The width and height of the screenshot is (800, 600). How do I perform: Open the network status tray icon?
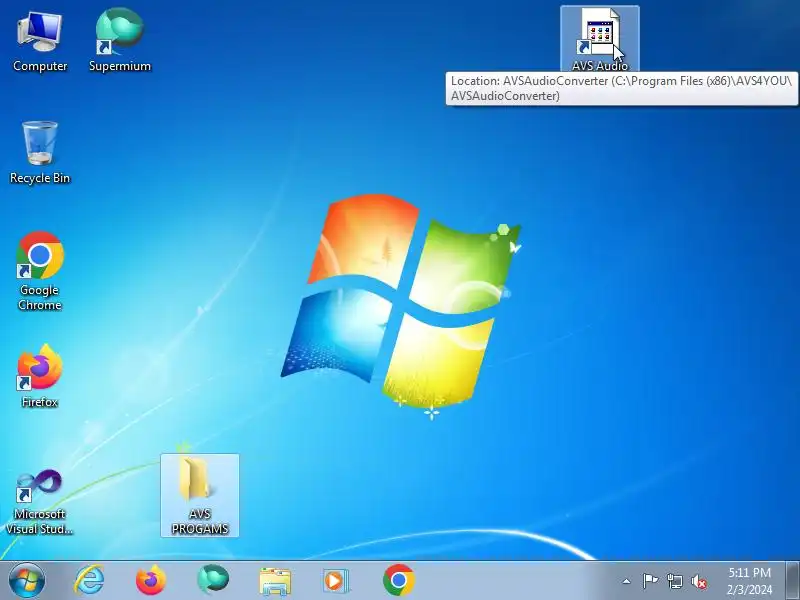[x=674, y=581]
